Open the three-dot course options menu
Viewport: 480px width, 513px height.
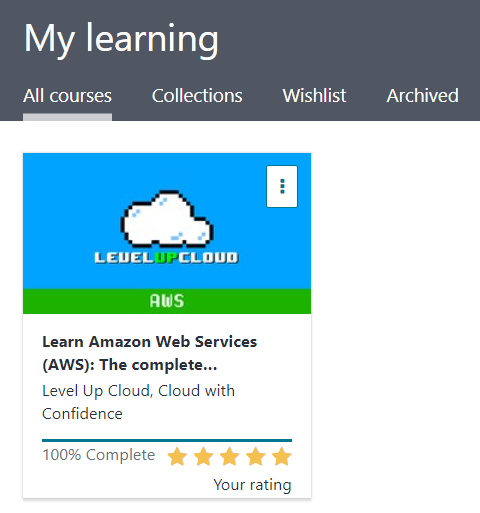pyautogui.click(x=282, y=186)
